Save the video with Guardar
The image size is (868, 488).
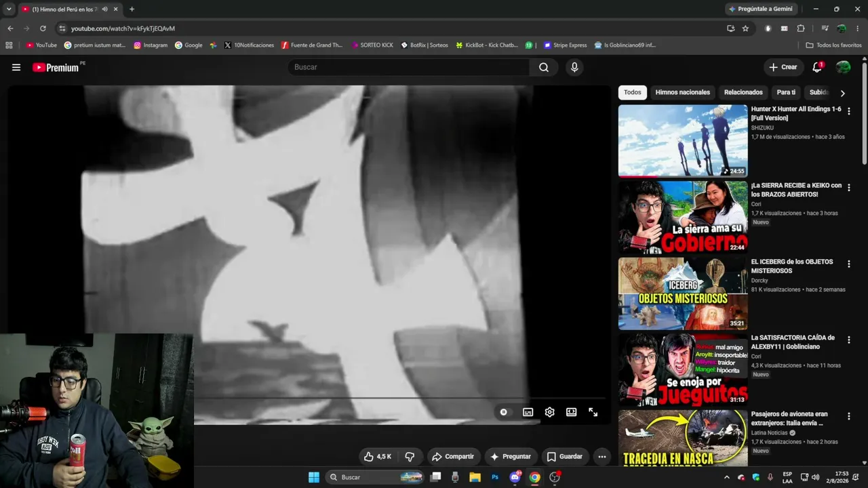coord(565,457)
